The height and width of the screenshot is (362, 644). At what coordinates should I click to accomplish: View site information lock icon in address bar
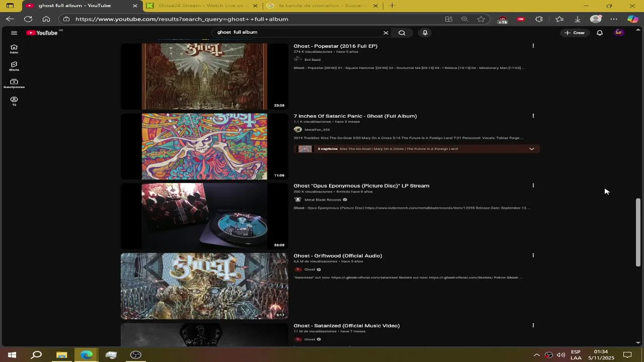tap(66, 19)
